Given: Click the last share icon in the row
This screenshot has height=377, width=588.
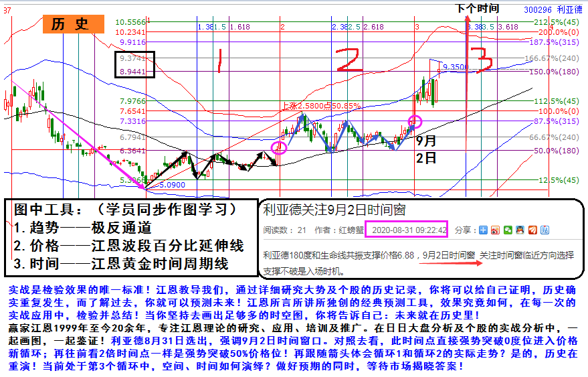Looking at the screenshot, I should pyautogui.click(x=545, y=230).
